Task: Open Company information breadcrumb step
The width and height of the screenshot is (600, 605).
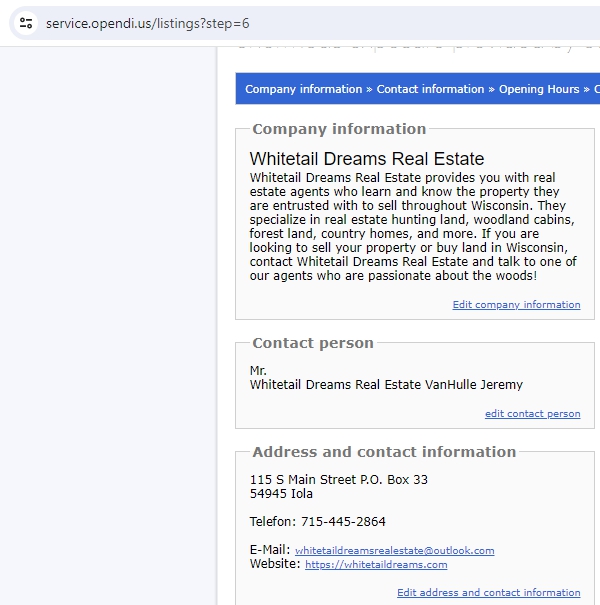Action: [303, 89]
